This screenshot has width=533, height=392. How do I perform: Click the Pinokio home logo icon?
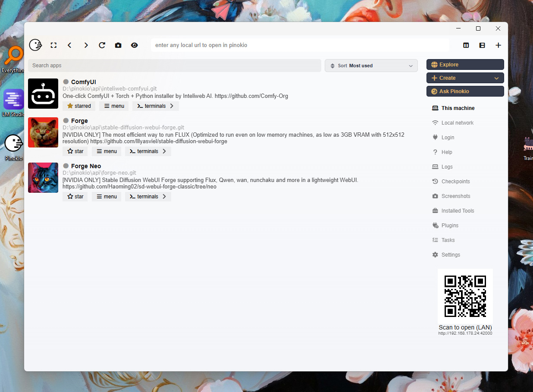[35, 45]
